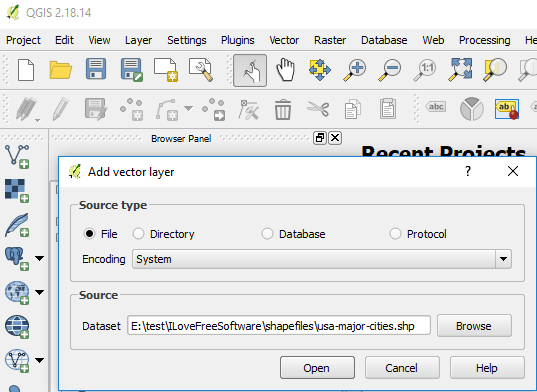Image resolution: width=537 pixels, height=392 pixels.
Task: Open the Plugins menu
Action: (x=238, y=40)
